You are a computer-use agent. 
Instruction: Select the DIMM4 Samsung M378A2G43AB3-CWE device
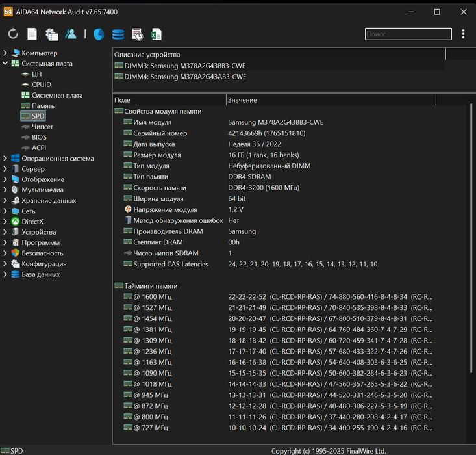coord(185,77)
